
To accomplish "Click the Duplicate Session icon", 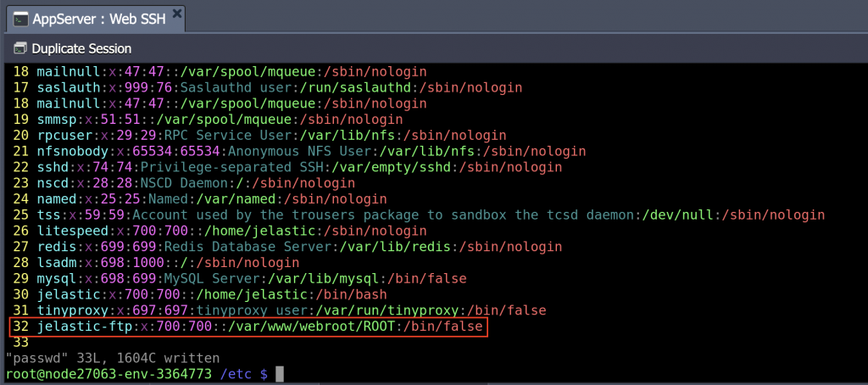I will coord(20,48).
